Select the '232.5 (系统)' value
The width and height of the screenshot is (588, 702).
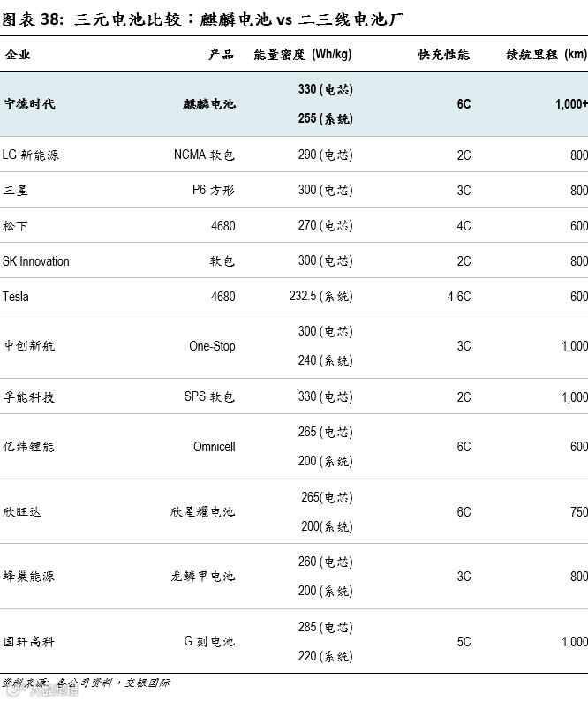(x=321, y=297)
